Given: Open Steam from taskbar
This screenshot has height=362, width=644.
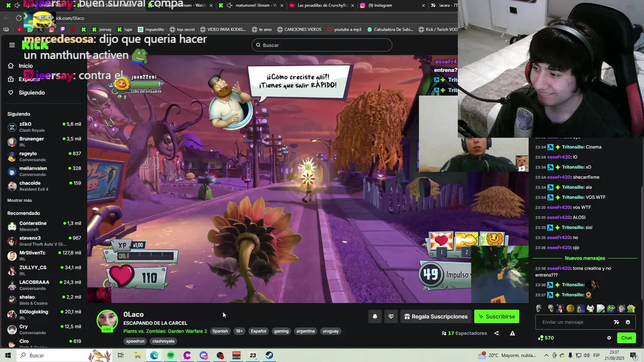Looking at the screenshot, I should 270,355.
